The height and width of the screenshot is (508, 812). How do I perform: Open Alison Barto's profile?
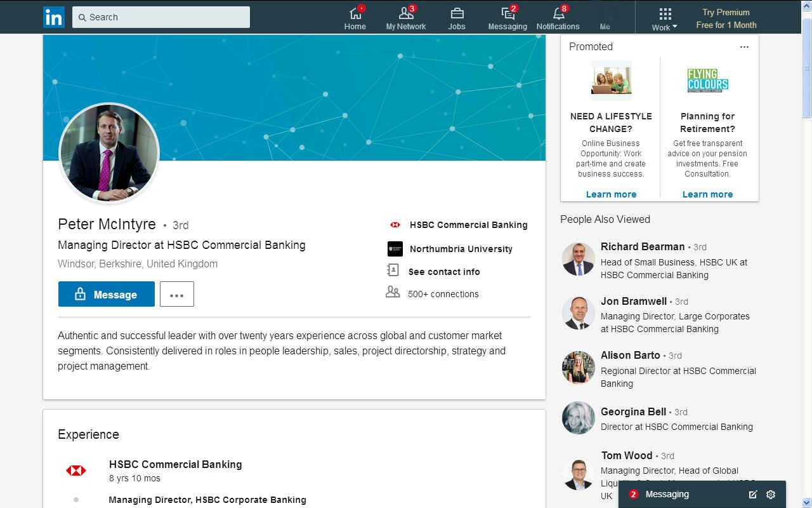click(x=630, y=355)
